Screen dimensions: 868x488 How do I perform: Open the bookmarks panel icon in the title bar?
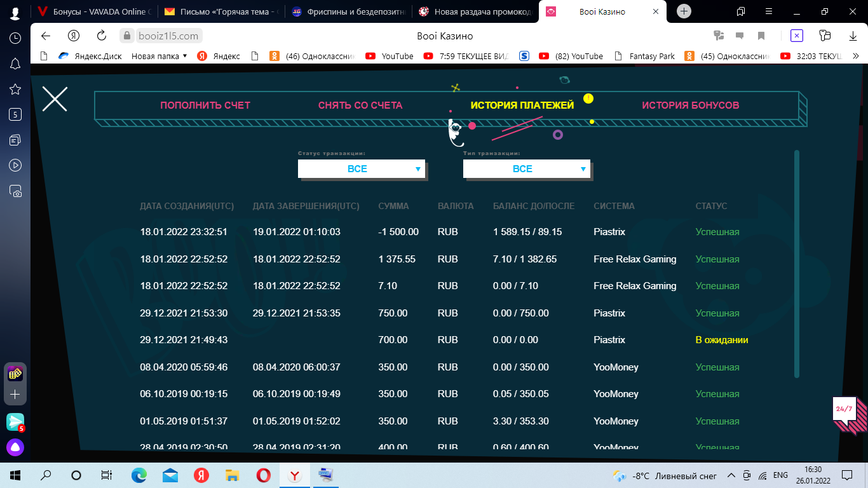741,11
